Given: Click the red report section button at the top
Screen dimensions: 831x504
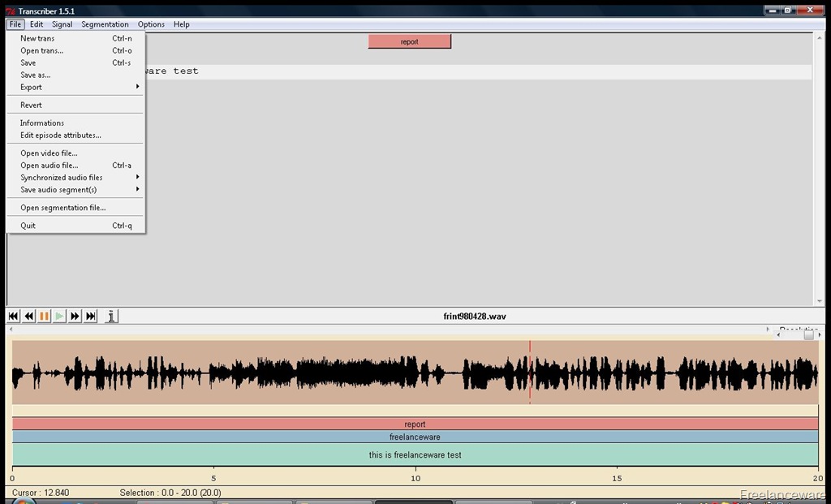Looking at the screenshot, I should click(x=410, y=41).
